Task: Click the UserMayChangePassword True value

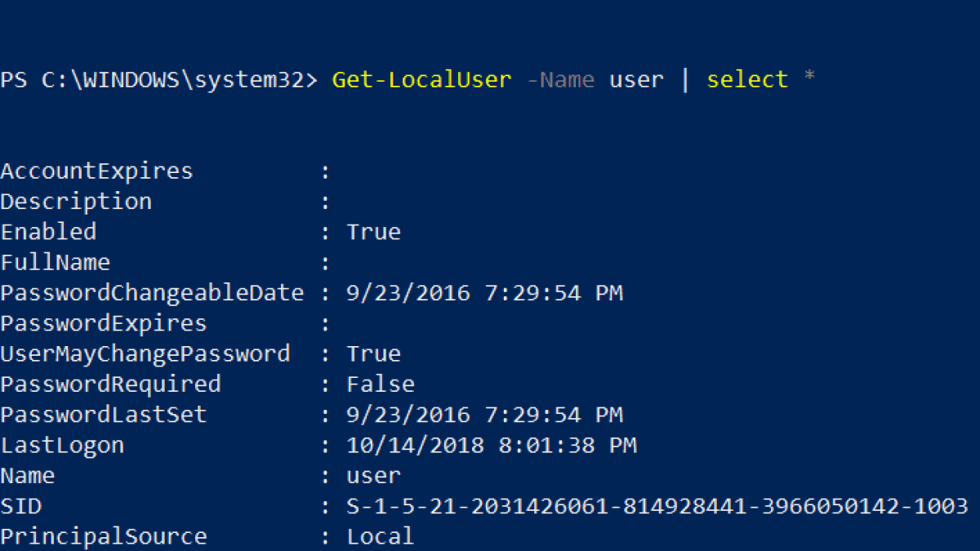Action: point(374,354)
